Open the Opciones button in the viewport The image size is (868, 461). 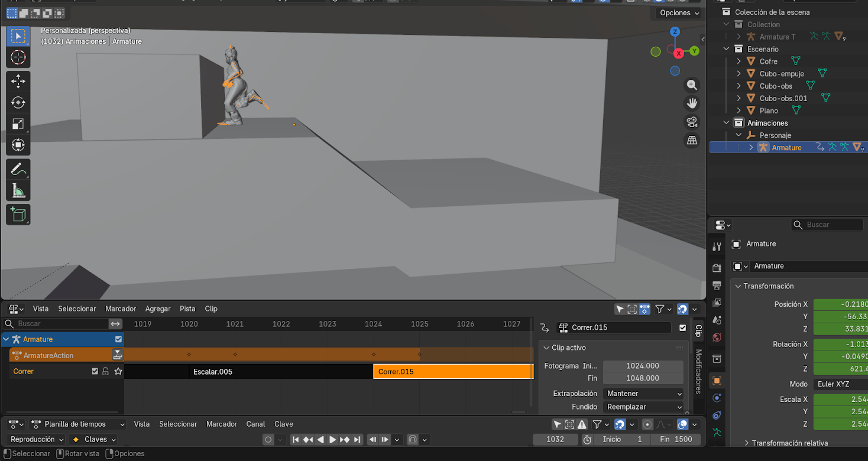(x=678, y=13)
